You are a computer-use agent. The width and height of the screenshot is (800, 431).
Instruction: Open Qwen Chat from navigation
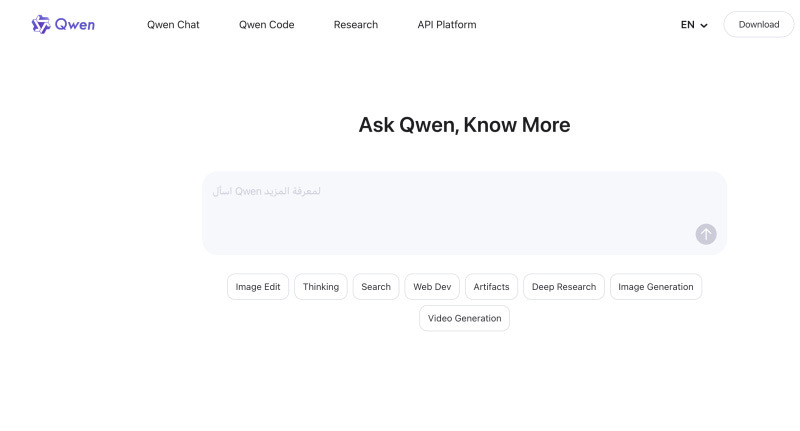coord(173,24)
